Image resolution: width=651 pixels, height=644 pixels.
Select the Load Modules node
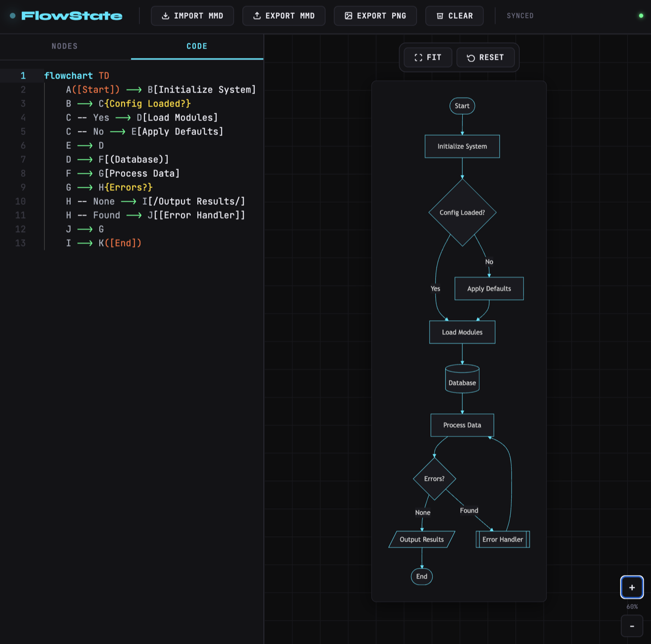pos(462,332)
